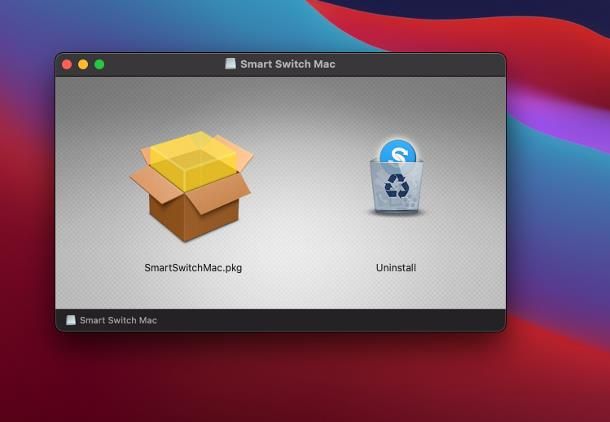Click the disk icon in the title bar
The height and width of the screenshot is (422, 610).
230,64
